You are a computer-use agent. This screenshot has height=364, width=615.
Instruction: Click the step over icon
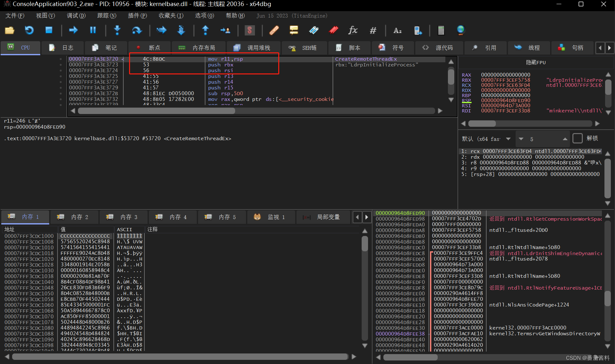click(137, 30)
